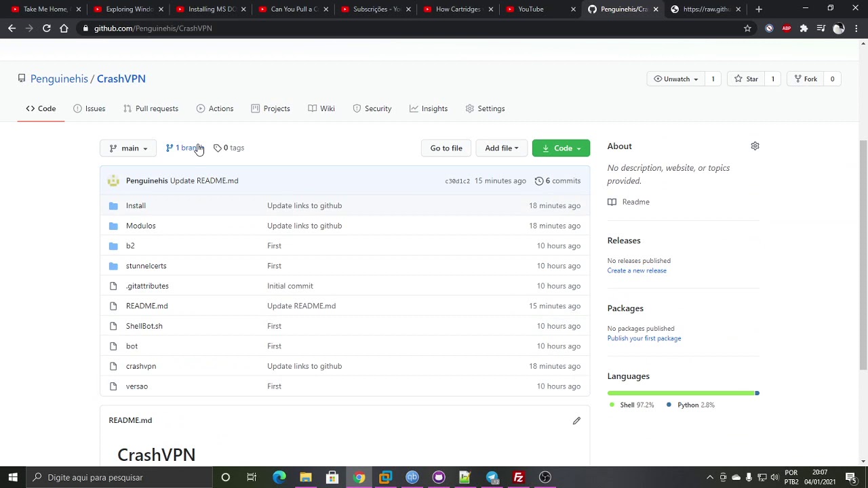This screenshot has height=488, width=868.
Task: Reload the current page
Action: pos(46,28)
